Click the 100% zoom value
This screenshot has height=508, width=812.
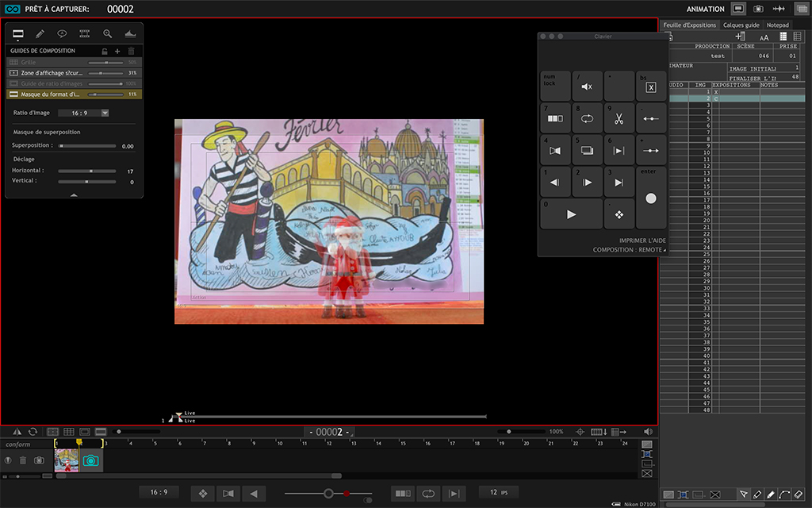click(x=556, y=432)
